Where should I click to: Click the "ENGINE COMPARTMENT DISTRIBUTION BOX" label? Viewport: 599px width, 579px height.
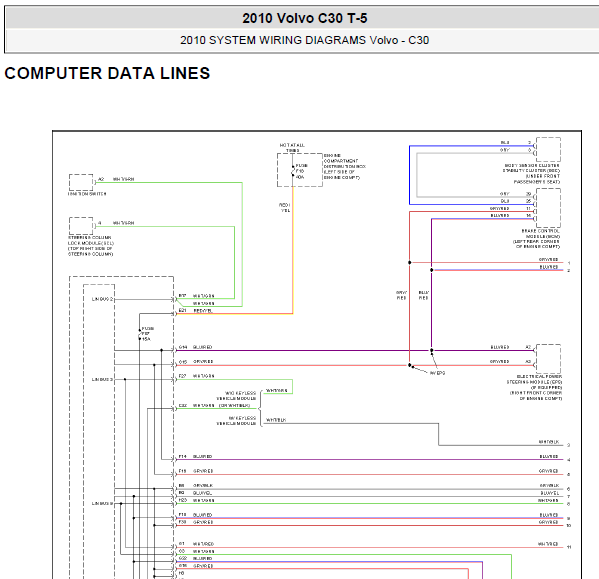pos(345,167)
